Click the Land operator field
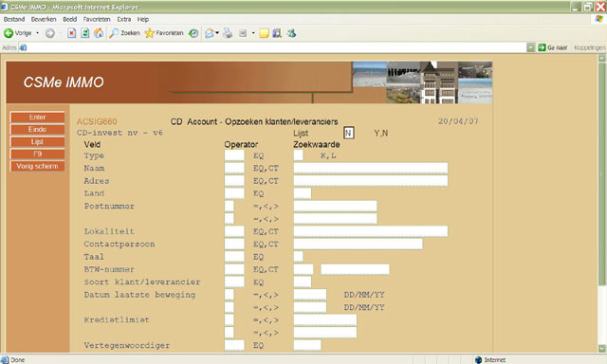The image size is (607, 364). pos(234,193)
